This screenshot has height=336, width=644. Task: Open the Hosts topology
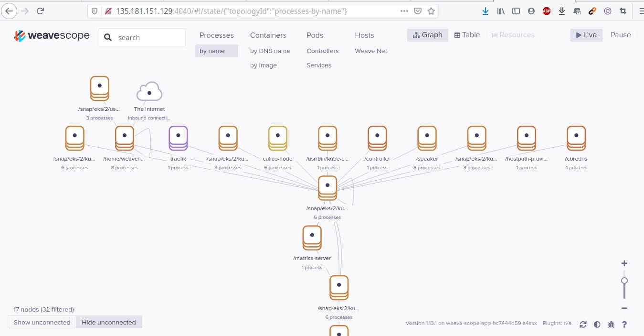(x=364, y=35)
